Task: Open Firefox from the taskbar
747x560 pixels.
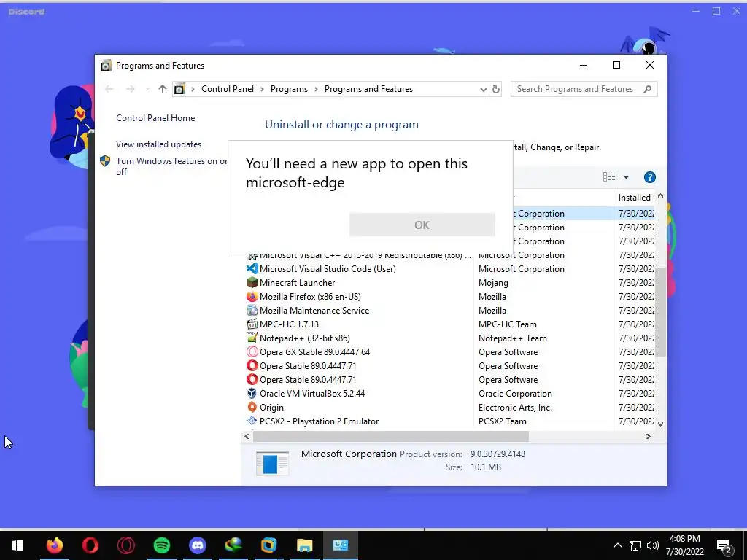Action: pyautogui.click(x=54, y=545)
